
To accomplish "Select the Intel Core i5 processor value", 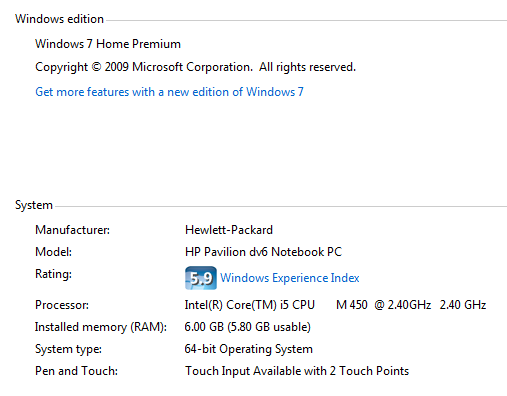I will click(335, 305).
